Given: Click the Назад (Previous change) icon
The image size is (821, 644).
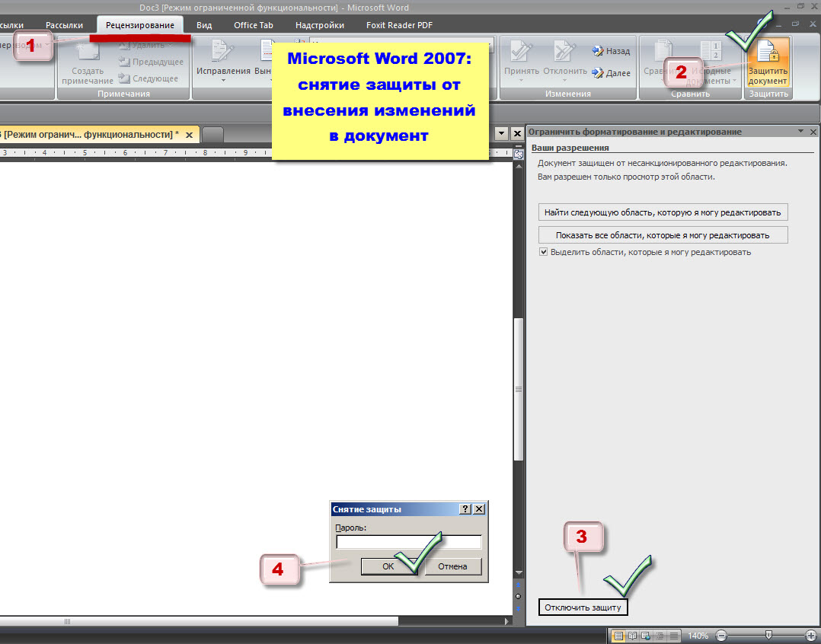Looking at the screenshot, I should point(598,51).
